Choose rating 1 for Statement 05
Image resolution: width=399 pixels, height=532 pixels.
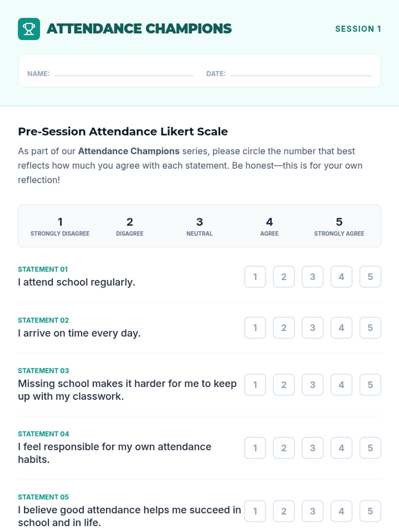click(255, 511)
